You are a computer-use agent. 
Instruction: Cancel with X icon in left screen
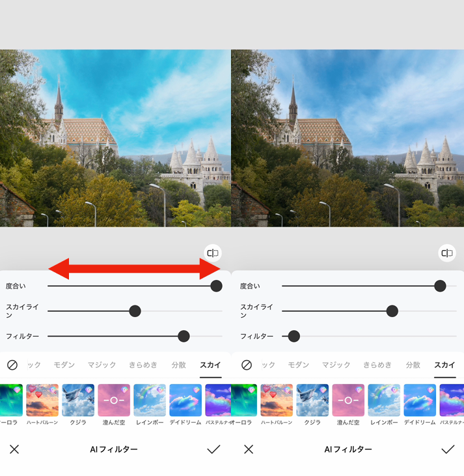14,449
